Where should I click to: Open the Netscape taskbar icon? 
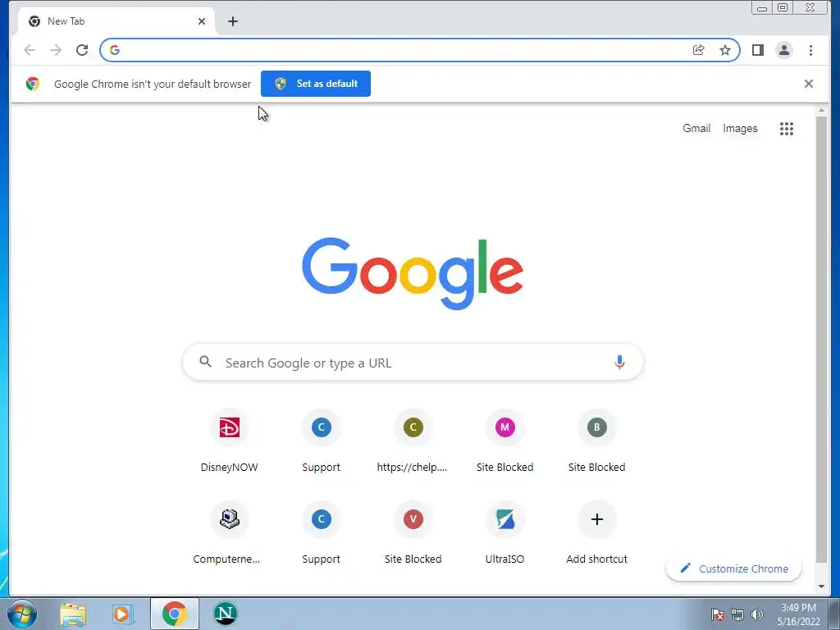tap(226, 614)
